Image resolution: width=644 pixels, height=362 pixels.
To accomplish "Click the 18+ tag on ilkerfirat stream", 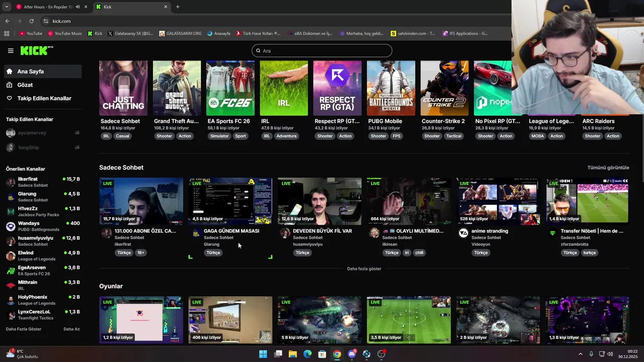I will point(140,253).
